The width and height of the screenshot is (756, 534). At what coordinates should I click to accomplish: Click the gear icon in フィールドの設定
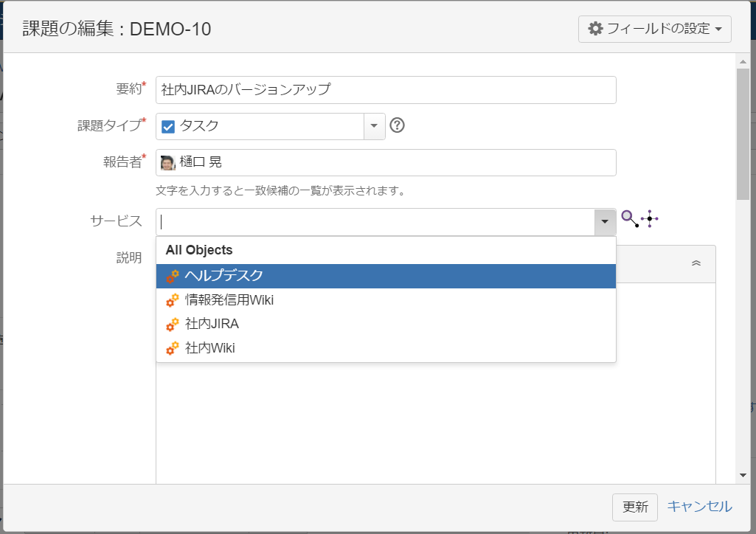595,29
